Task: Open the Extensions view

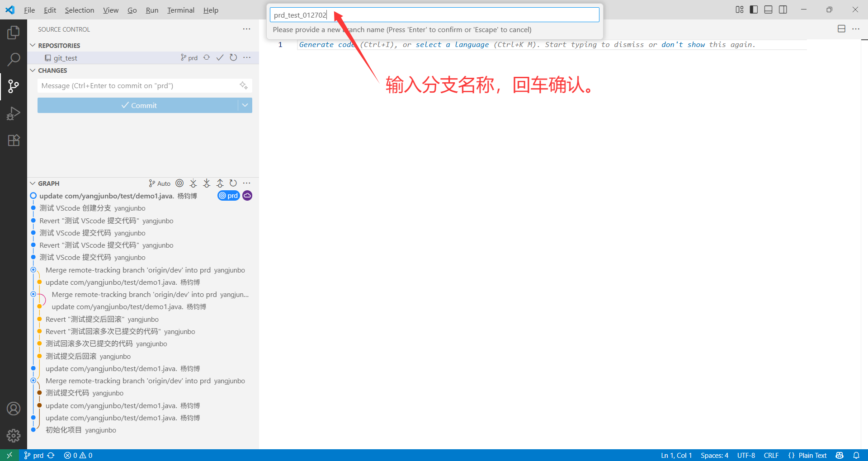Action: [x=14, y=140]
